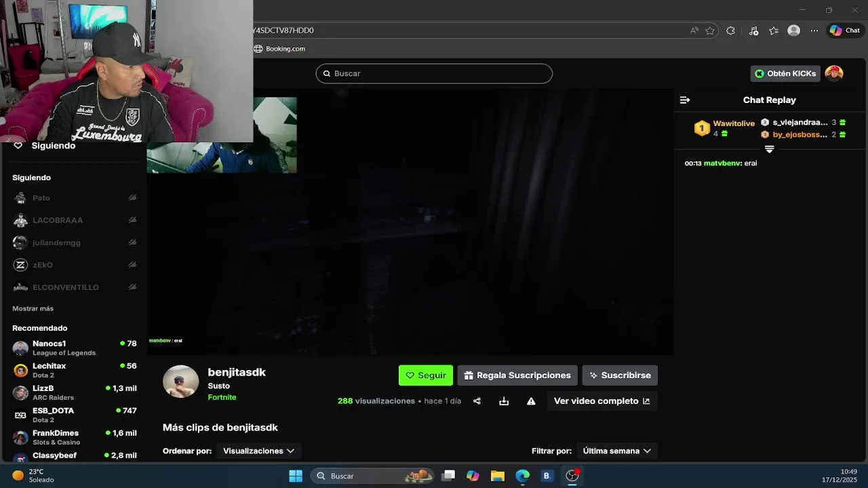Screen dimensions: 868x488
Task: Click the Suscribirse button
Action: pyautogui.click(x=620, y=375)
